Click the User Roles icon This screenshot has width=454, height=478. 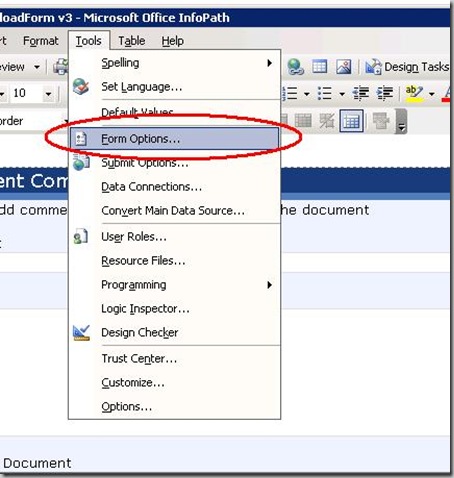pos(81,237)
